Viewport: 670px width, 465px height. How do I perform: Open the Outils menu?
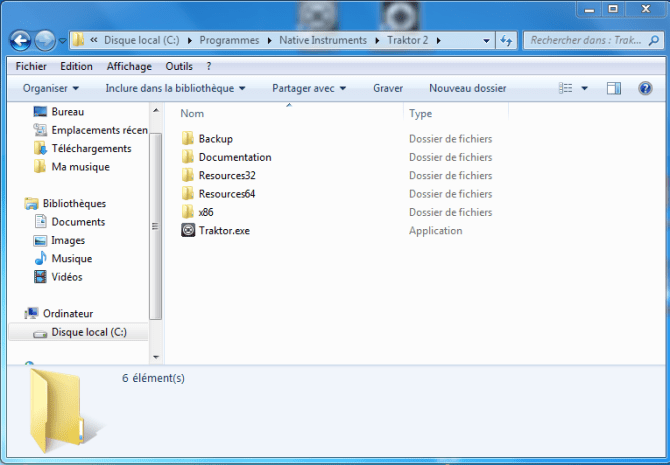pos(179,66)
